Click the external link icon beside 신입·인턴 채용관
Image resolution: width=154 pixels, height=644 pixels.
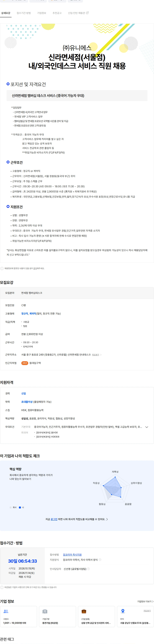click(x=87, y=13)
